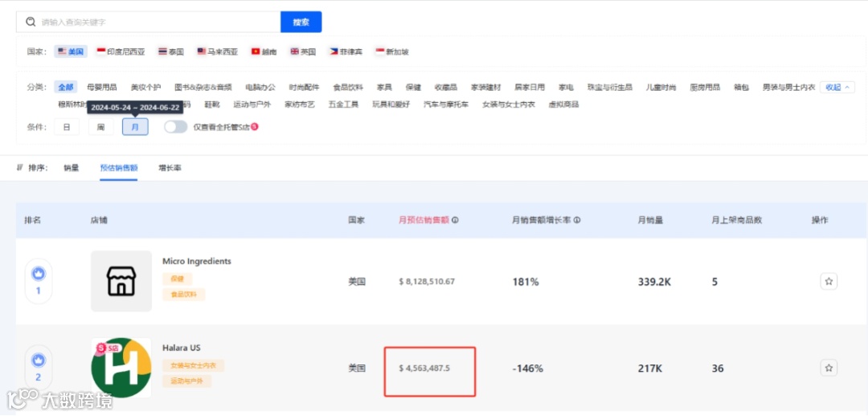This screenshot has width=868, height=416.
Task: Filter by 虚拟商品 category
Action: coord(563,104)
